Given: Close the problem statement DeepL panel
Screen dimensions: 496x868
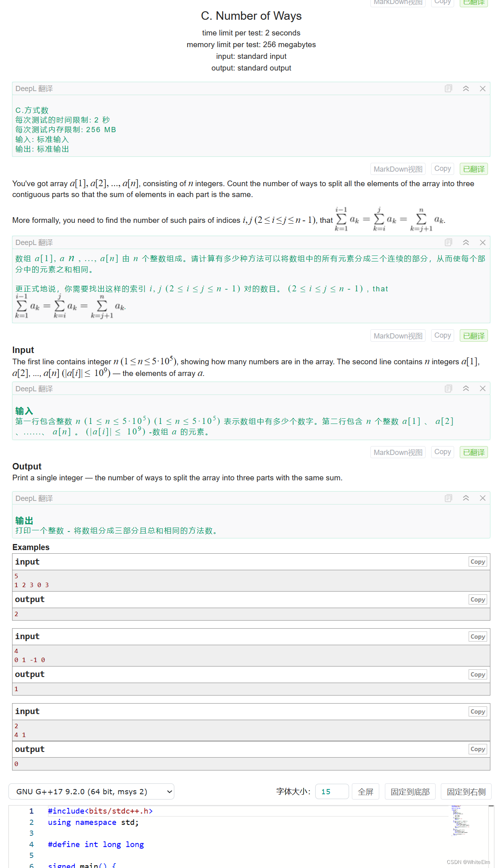Looking at the screenshot, I should (x=483, y=242).
